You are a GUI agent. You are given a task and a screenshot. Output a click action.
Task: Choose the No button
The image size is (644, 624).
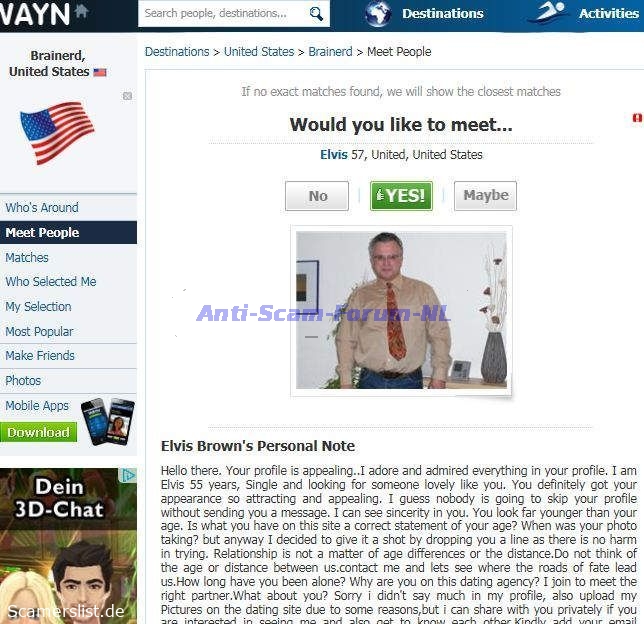click(x=317, y=196)
